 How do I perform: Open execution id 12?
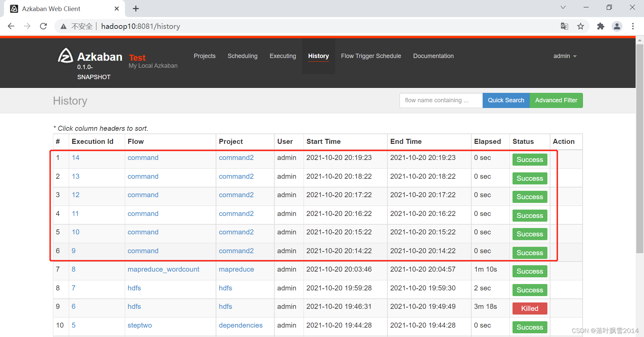point(75,195)
